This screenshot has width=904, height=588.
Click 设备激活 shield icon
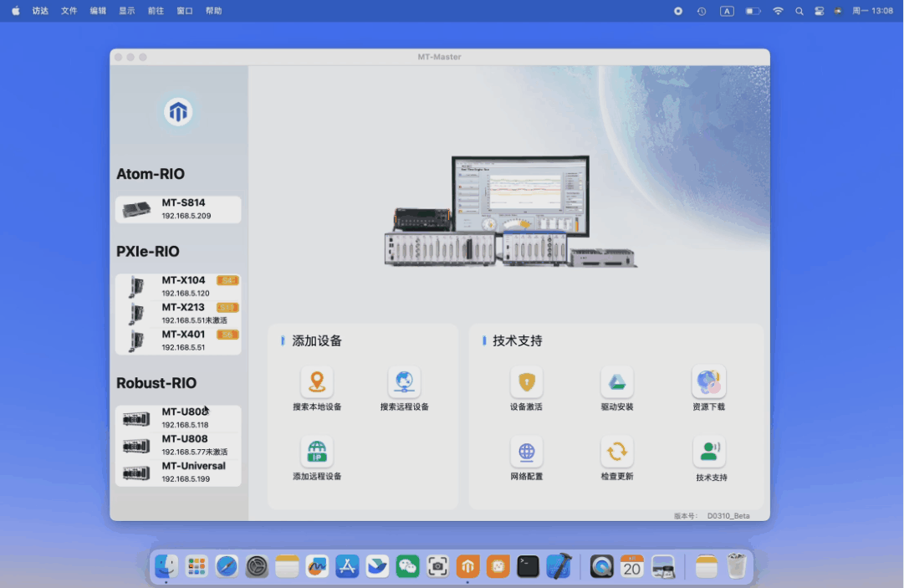pyautogui.click(x=526, y=381)
